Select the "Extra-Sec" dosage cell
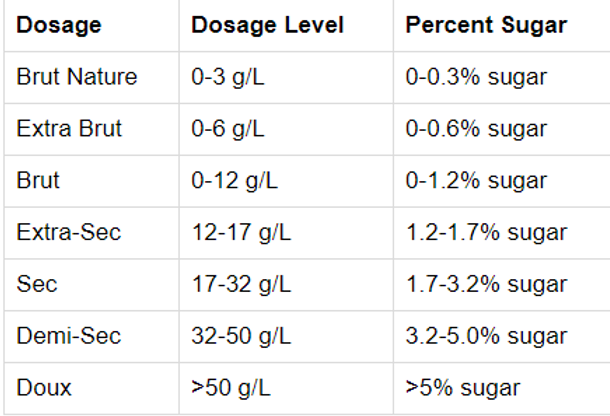 tap(68, 233)
